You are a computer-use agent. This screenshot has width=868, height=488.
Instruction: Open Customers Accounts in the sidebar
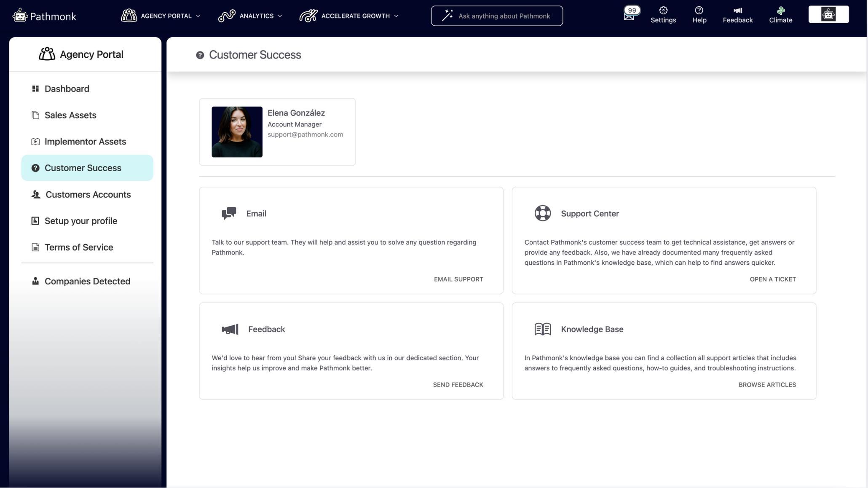click(88, 194)
